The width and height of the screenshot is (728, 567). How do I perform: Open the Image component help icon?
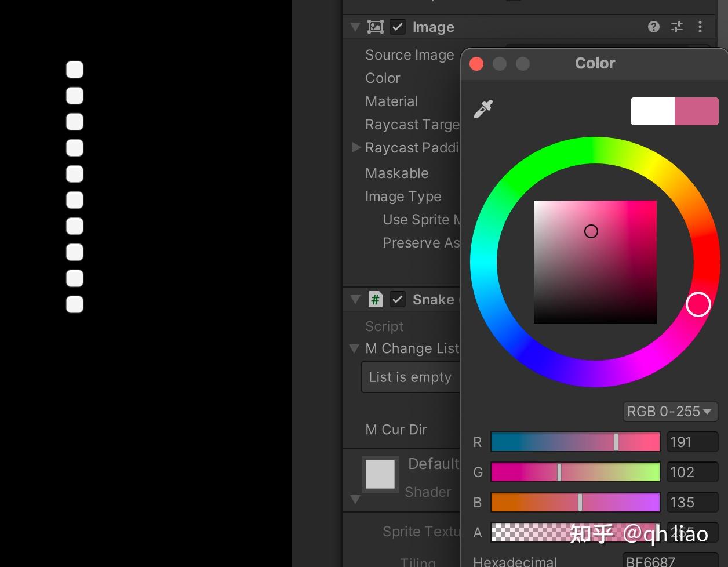(653, 27)
